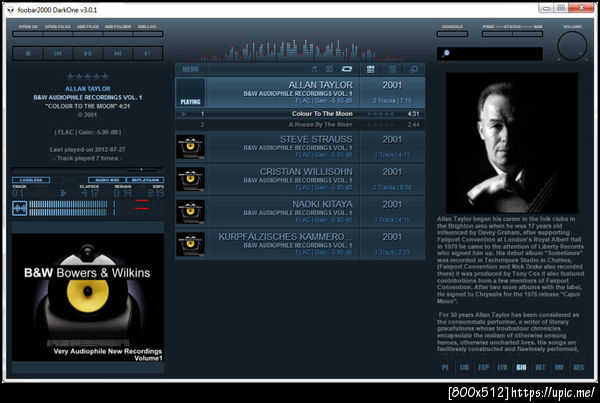Click the foobar2000 icon in the title bar
The height and width of the screenshot is (403, 600).
coord(10,10)
